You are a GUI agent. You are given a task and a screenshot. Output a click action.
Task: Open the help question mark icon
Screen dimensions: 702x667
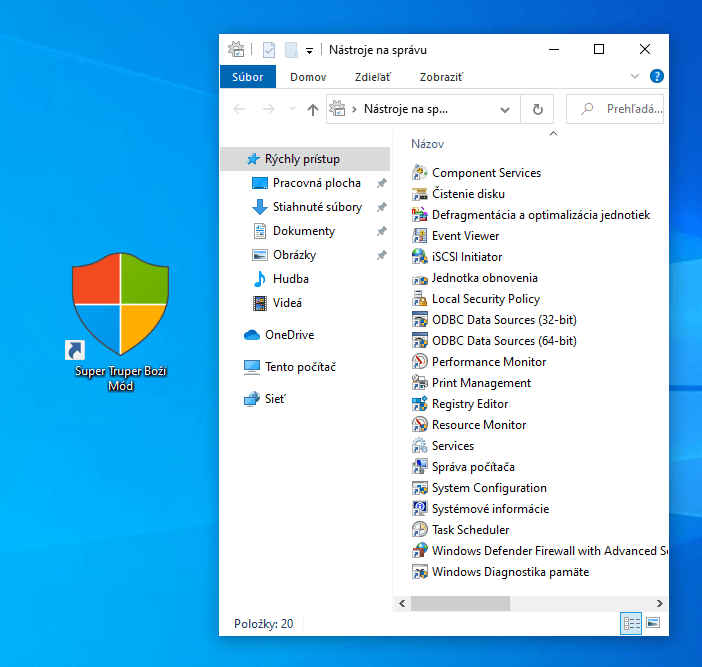(657, 77)
